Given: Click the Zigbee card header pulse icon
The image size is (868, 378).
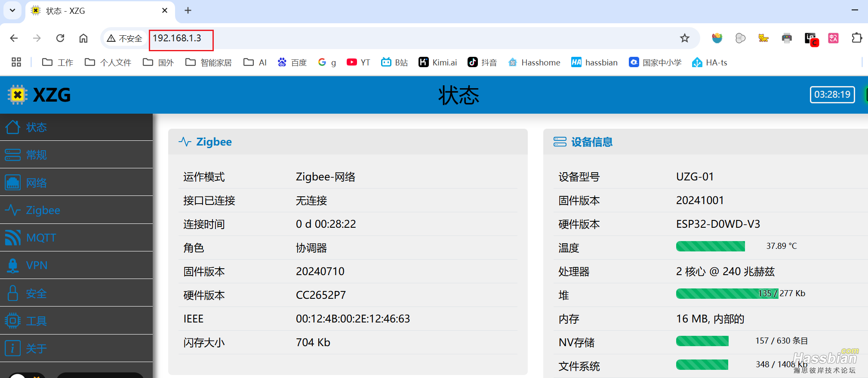Looking at the screenshot, I should click(185, 142).
